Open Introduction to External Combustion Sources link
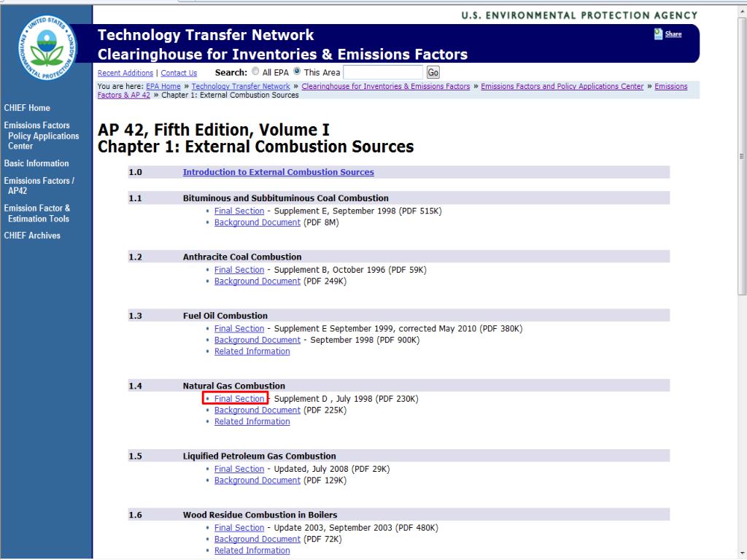 (278, 172)
